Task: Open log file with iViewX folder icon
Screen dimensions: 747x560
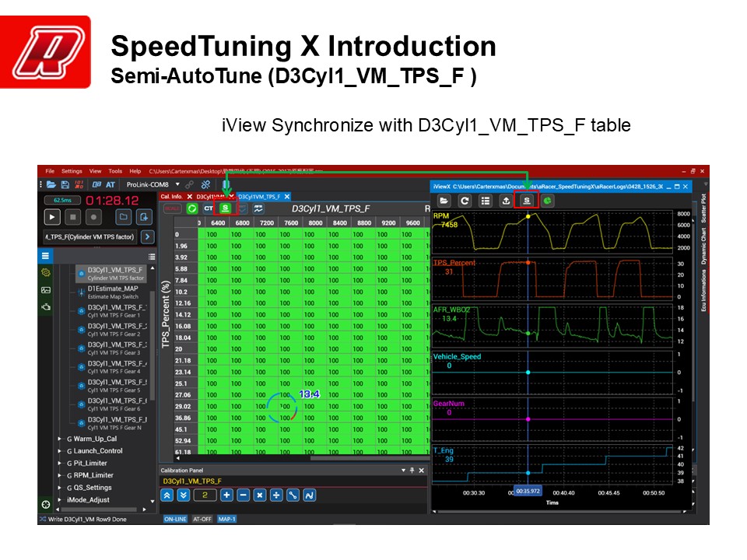Action: (x=444, y=201)
